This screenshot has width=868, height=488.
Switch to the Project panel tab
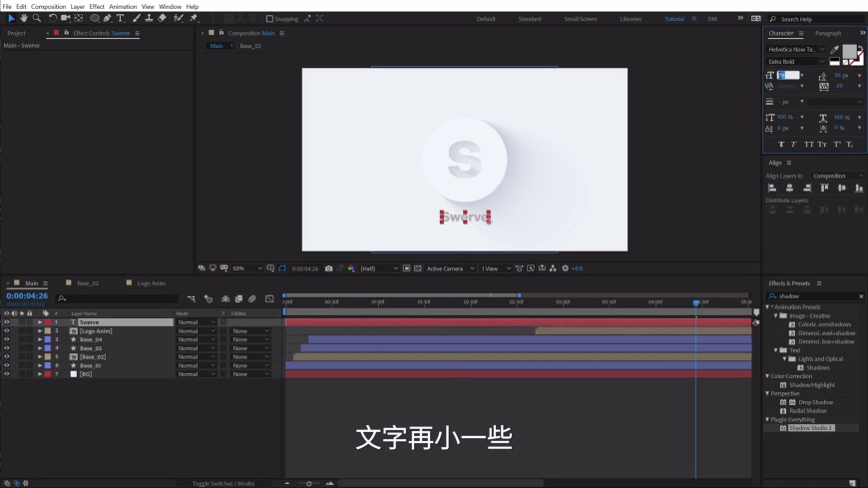[x=16, y=33]
